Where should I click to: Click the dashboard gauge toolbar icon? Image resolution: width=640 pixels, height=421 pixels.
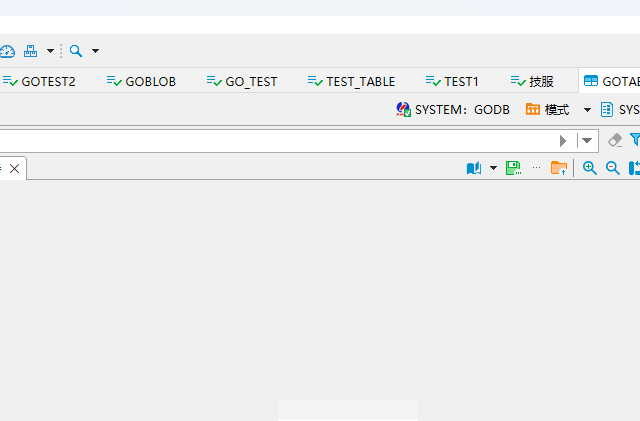(x=7, y=51)
